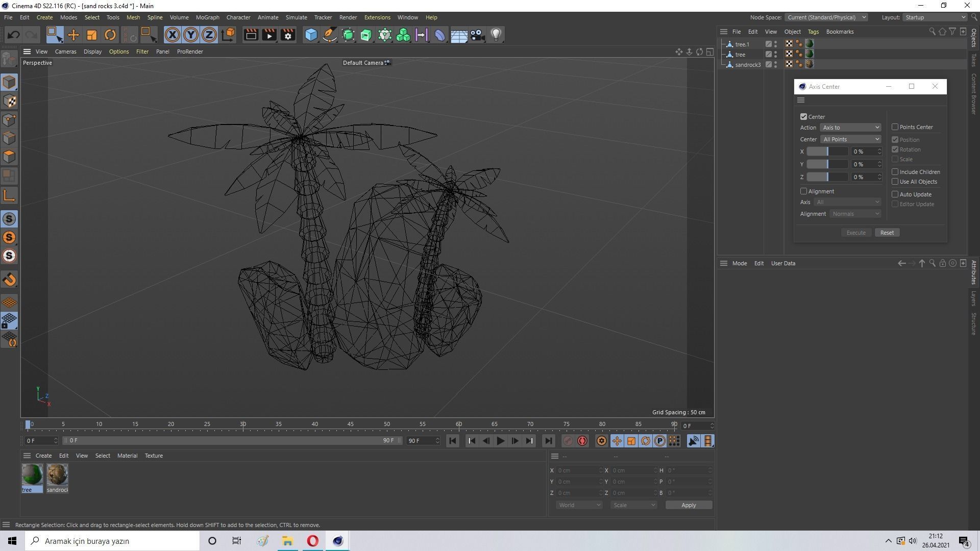The height and width of the screenshot is (551, 980).
Task: Open the Render Settings icon
Action: tap(288, 35)
